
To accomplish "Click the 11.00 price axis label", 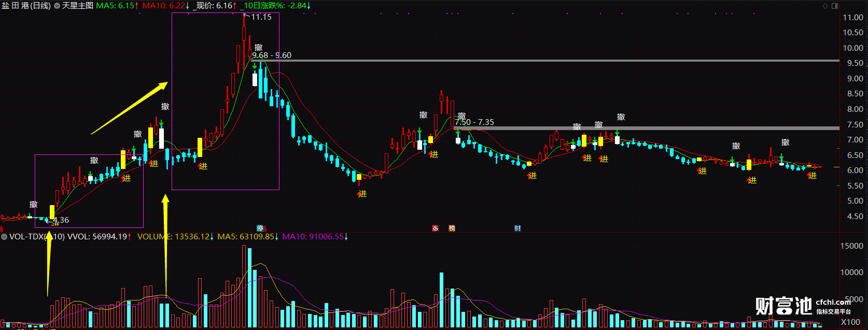I will (853, 18).
